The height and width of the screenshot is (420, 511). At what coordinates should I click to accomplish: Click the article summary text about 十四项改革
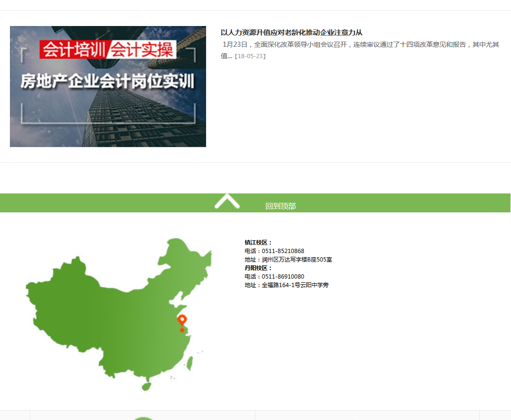point(362,44)
